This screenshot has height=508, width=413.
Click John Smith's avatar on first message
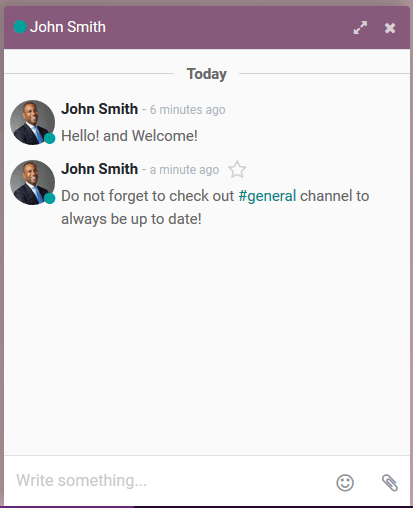pyautogui.click(x=33, y=122)
